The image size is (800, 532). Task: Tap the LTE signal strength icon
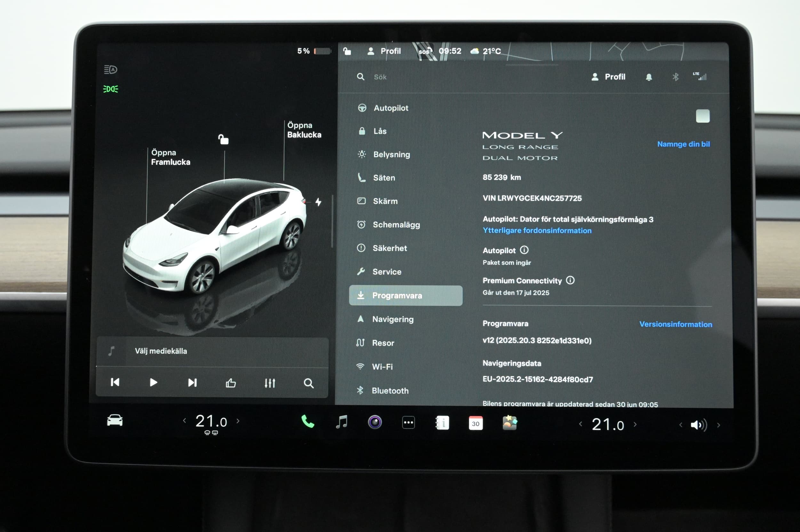[700, 76]
